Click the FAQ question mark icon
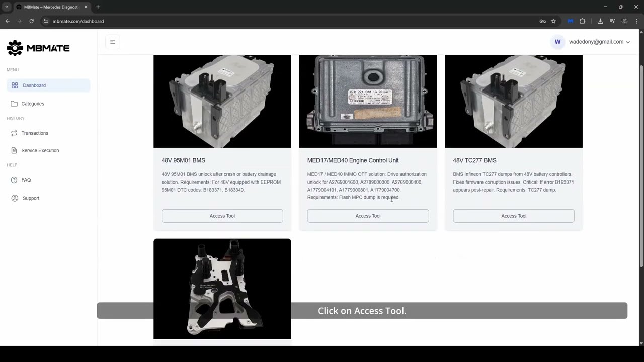644x362 pixels. [x=14, y=180]
